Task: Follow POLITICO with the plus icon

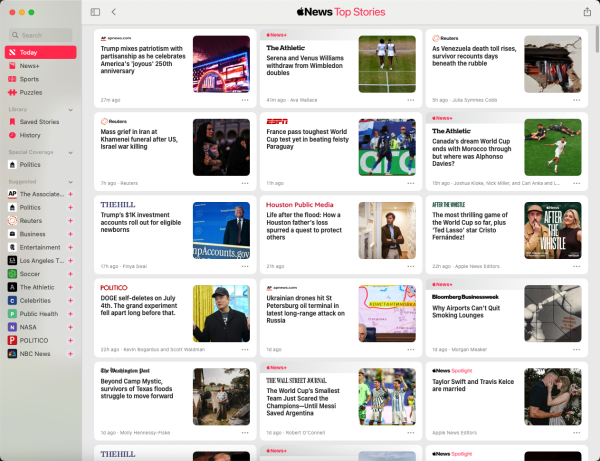Action: click(70, 340)
